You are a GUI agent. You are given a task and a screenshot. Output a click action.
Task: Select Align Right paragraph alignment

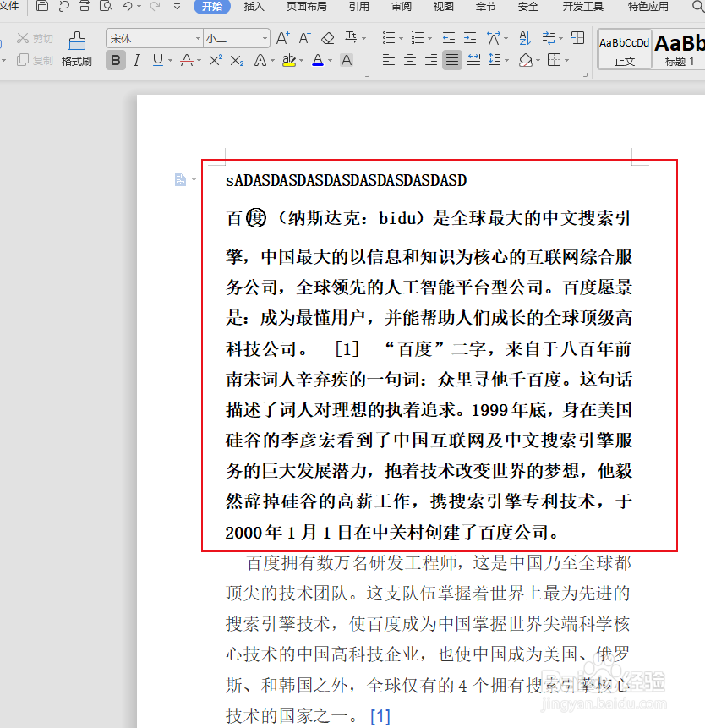431,60
